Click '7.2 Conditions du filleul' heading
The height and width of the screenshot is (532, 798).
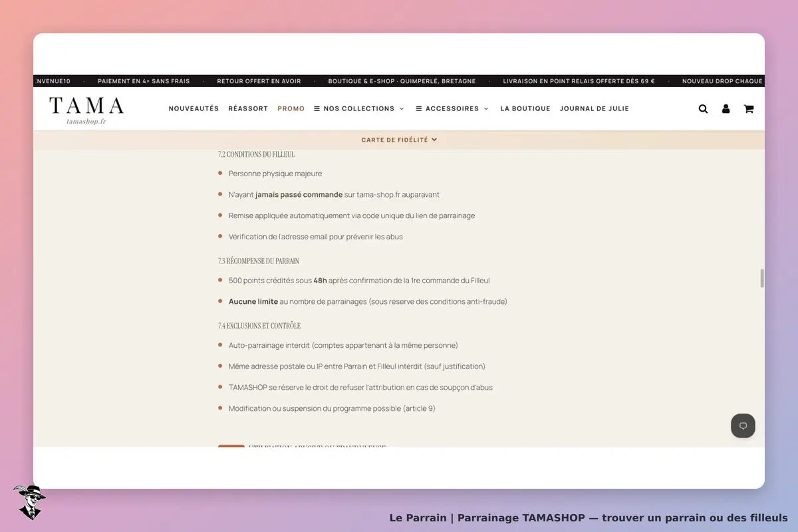(x=256, y=154)
